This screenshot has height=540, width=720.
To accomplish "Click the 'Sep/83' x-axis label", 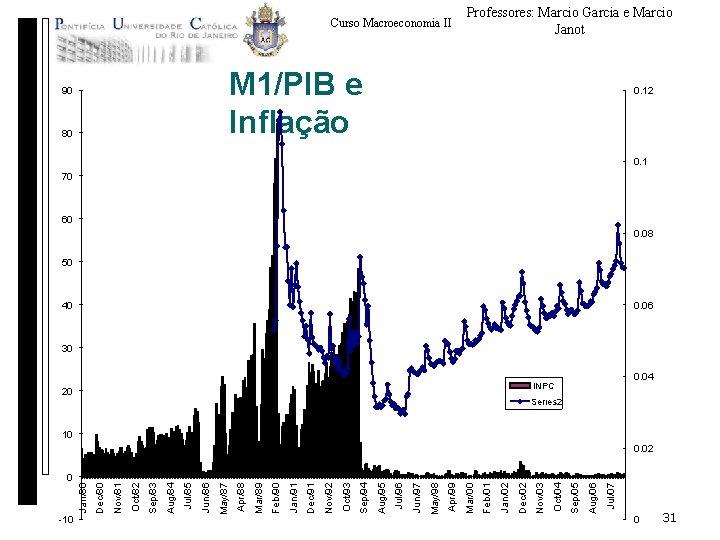I will tap(152, 497).
